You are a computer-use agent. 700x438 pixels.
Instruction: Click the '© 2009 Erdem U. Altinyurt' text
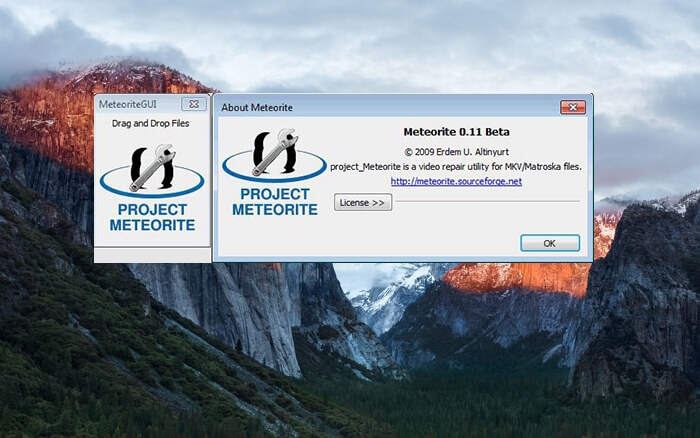pos(456,152)
